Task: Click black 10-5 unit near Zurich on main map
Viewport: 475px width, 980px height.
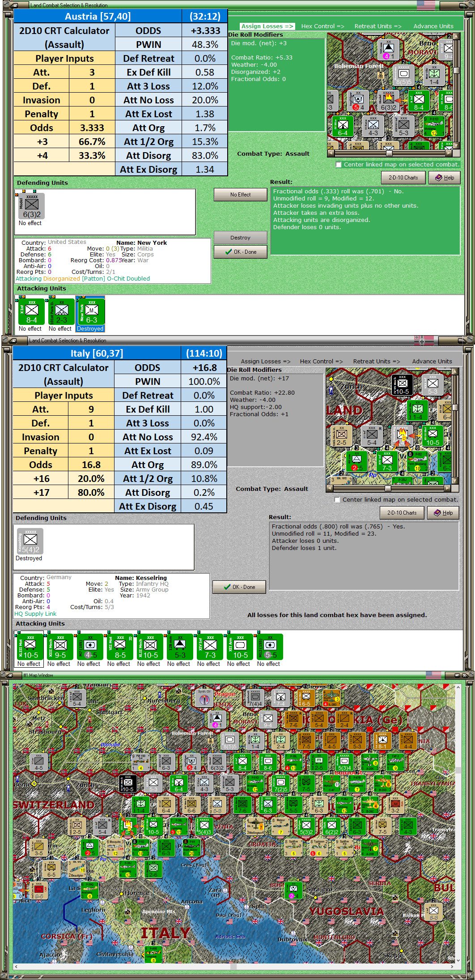Action: pyautogui.click(x=128, y=784)
